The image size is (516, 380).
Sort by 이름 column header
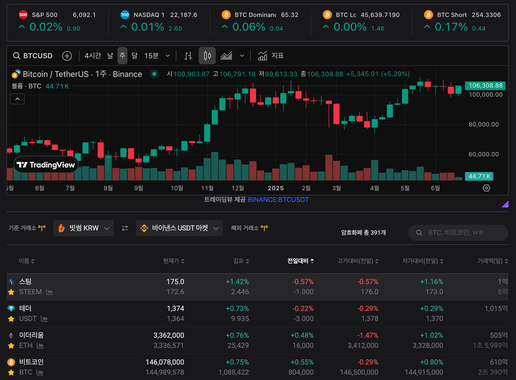pos(26,261)
